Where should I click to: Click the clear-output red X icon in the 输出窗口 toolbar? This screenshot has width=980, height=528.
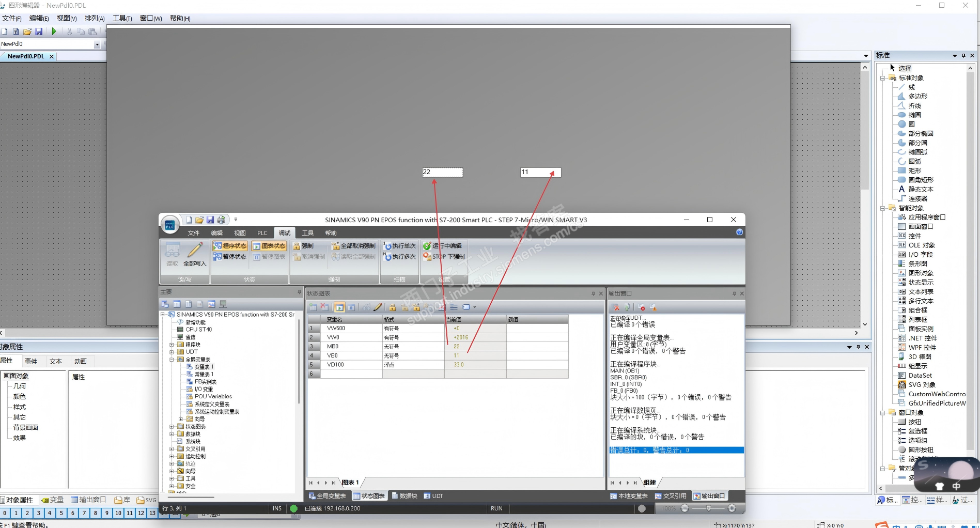(x=616, y=307)
